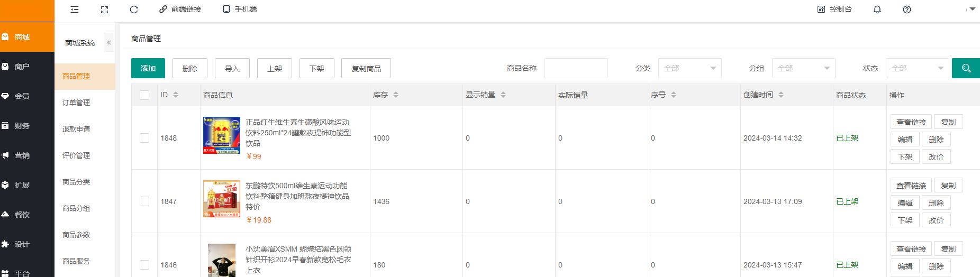
Task: Click the collapse sidebar menu icon
Action: click(75, 10)
